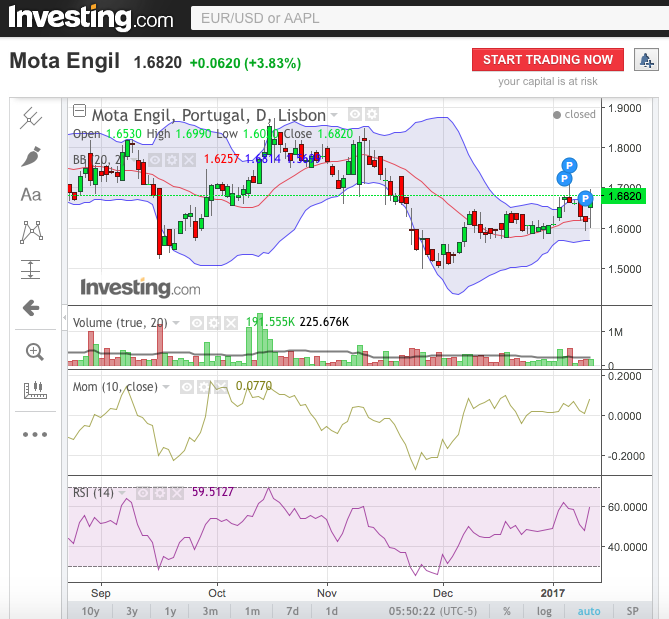Expand dropdown next to Lisbon title

point(334,115)
